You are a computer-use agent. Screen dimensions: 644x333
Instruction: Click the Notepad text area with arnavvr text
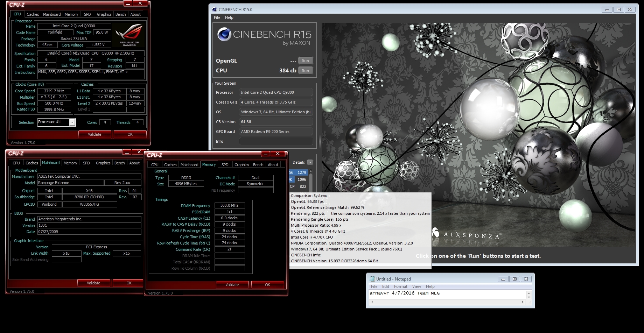tap(447, 295)
